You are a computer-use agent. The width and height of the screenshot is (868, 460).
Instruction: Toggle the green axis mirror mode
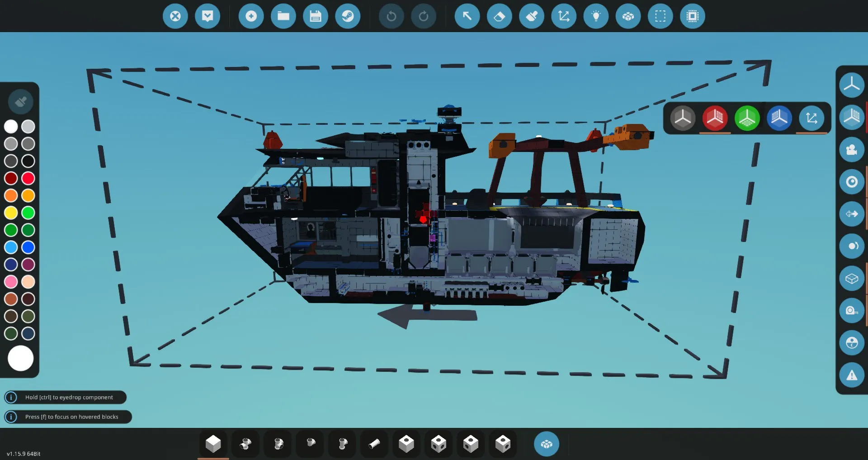(x=747, y=119)
